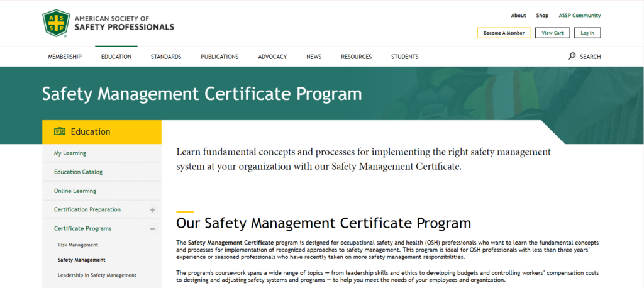Open the Students menu
Viewport: 644px width, 288px height.
tap(404, 57)
